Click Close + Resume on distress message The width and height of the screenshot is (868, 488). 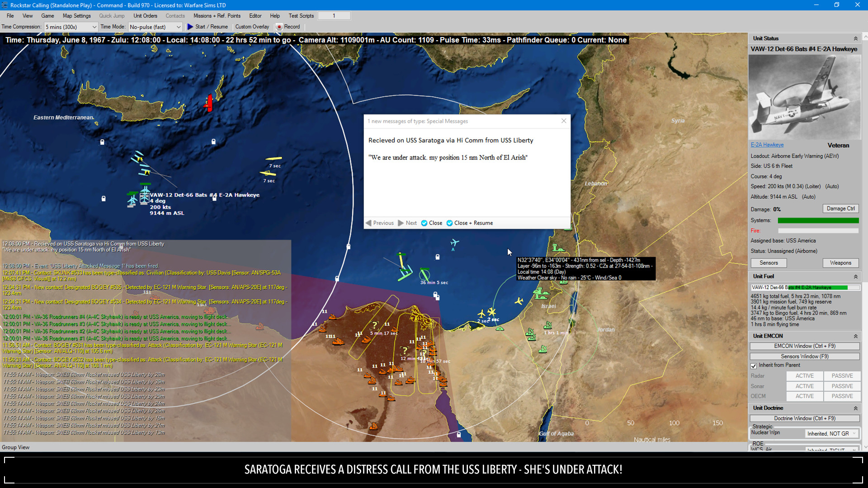474,223
